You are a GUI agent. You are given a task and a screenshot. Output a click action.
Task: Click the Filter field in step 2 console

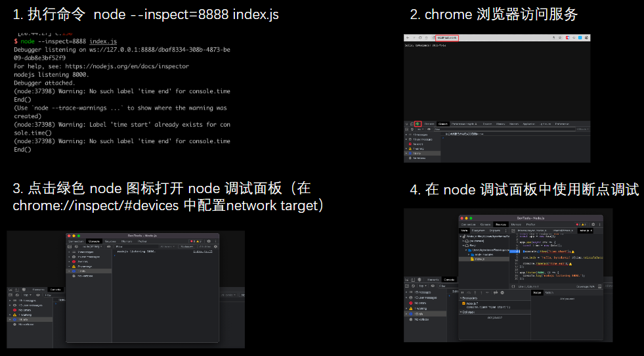(x=504, y=129)
